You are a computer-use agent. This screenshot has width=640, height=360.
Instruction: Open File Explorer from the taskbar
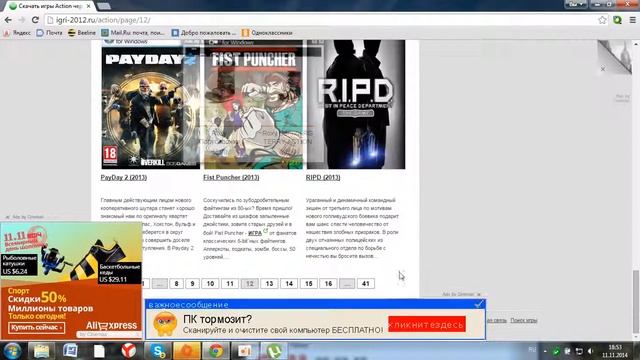41,351
